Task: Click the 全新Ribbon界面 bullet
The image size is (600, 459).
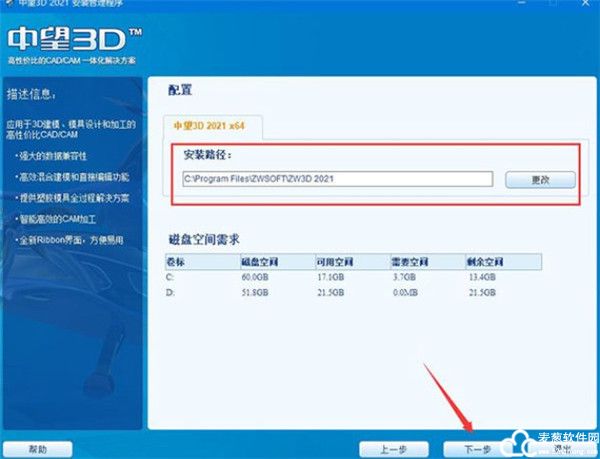Action: pos(69,240)
